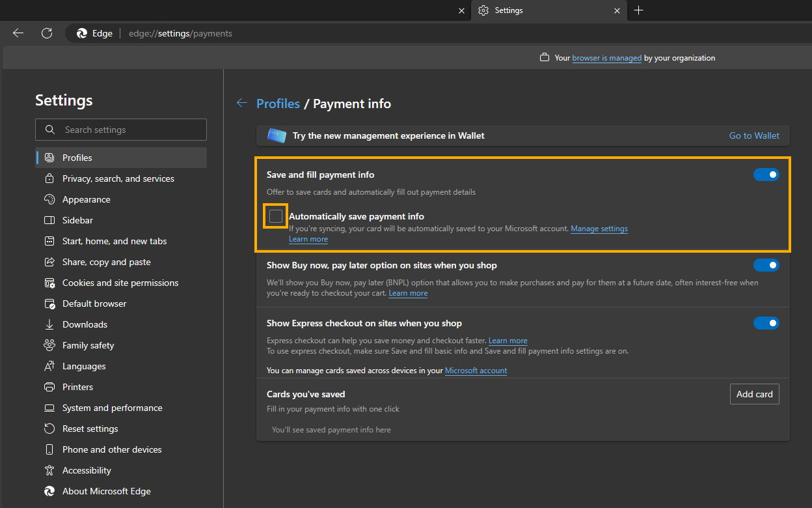Close the first untitled tab
This screenshot has width=812, height=508.
coord(462,10)
